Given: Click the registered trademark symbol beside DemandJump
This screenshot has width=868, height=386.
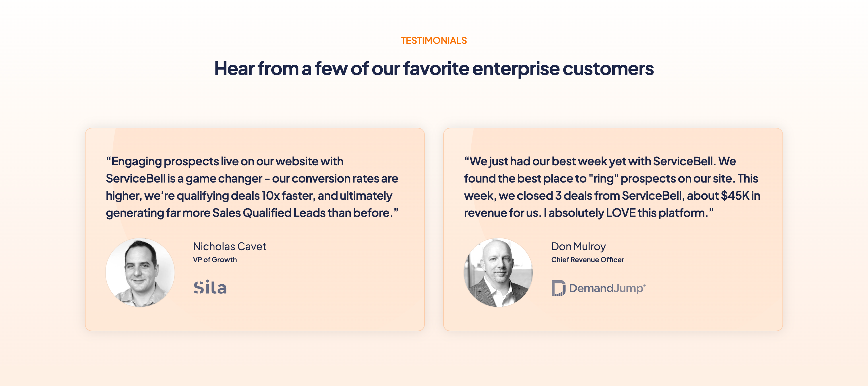Looking at the screenshot, I should [x=644, y=286].
